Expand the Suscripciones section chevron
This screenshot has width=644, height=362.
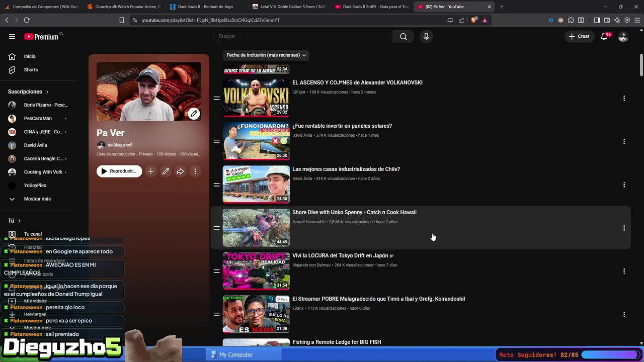pyautogui.click(x=47, y=92)
